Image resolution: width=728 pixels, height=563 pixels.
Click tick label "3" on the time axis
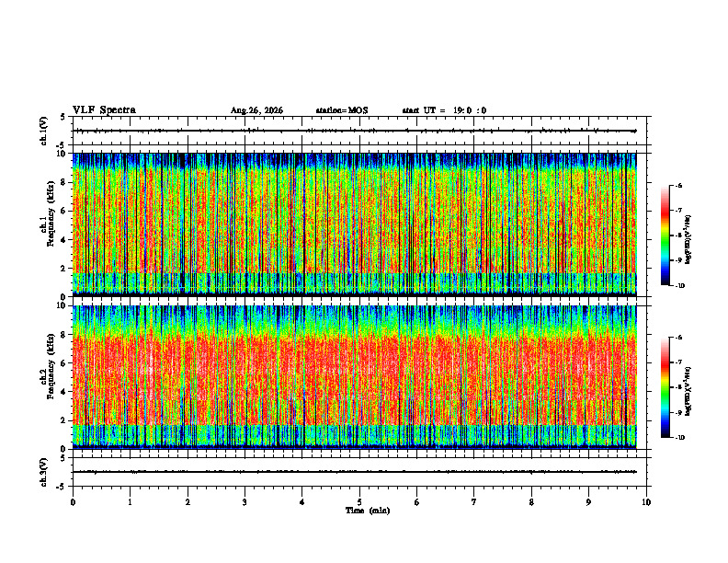click(245, 502)
